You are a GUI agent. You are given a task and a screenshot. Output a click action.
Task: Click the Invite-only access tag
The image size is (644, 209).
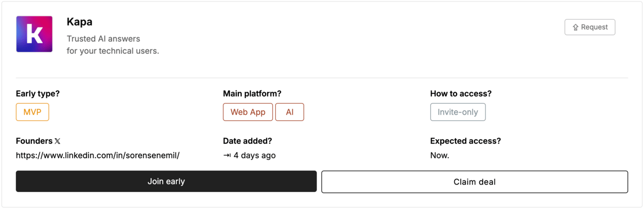458,112
